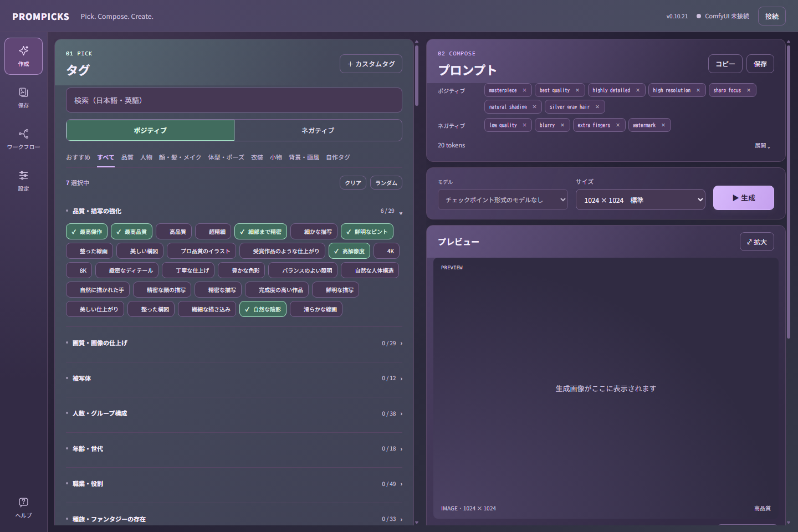Viewport: 798px width, 532px height.
Task: Deselect the 最高品質 tag
Action: tap(131, 232)
